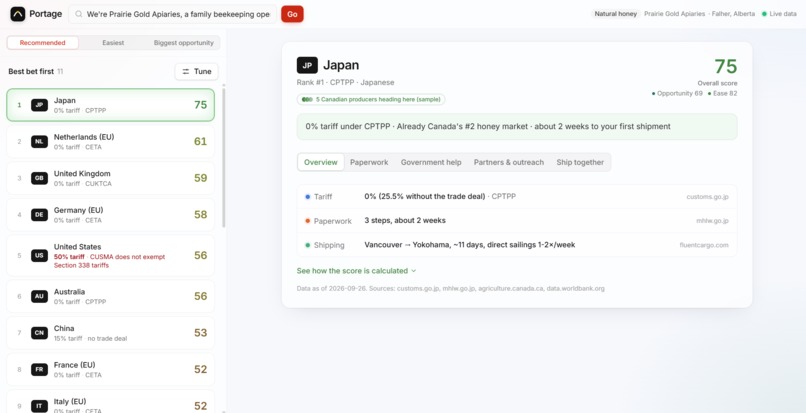
Task: Click the Overall score 75 in the detail header
Action: click(x=725, y=67)
